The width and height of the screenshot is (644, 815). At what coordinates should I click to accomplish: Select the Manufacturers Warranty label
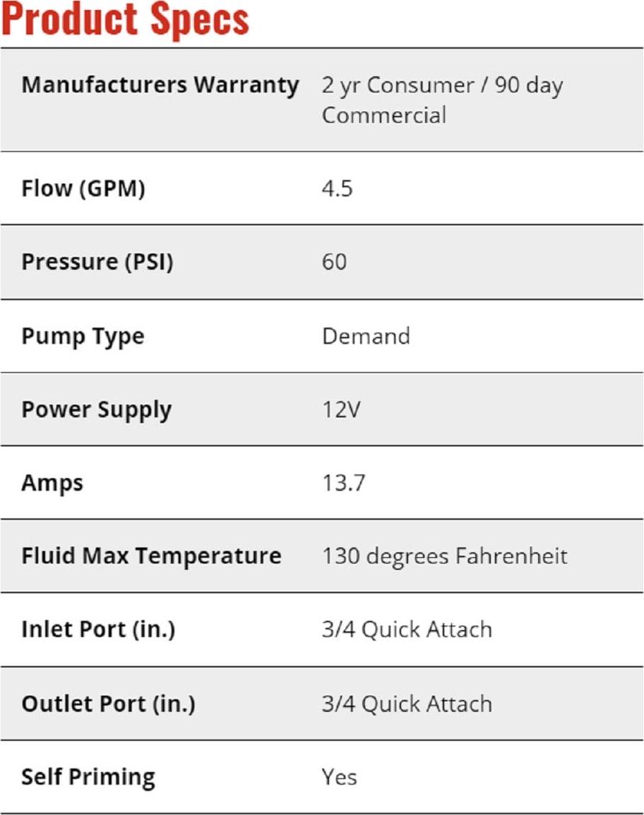160,85
